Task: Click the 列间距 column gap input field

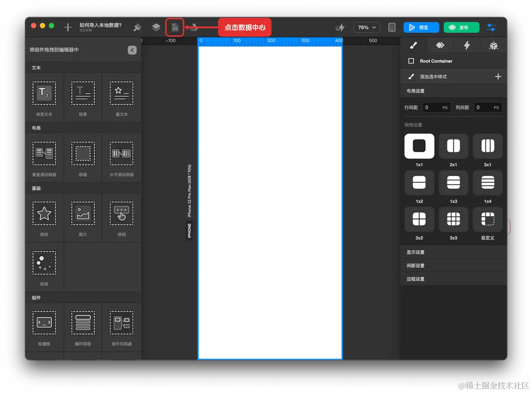Action: [x=488, y=107]
